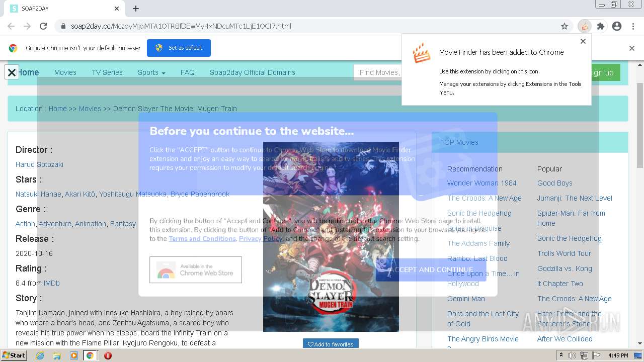Open Wonder Woman 1984 recommendation

(482, 183)
